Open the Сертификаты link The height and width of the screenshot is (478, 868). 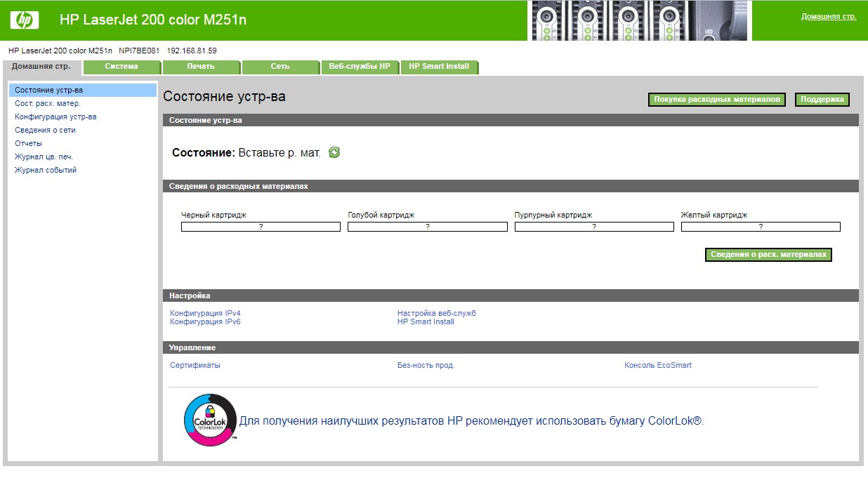click(195, 365)
